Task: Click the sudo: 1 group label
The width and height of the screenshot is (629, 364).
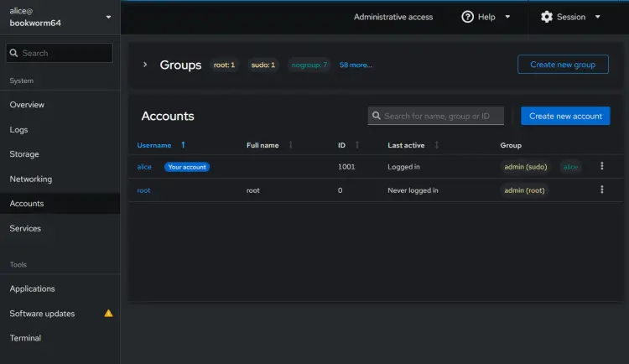Action: click(263, 65)
